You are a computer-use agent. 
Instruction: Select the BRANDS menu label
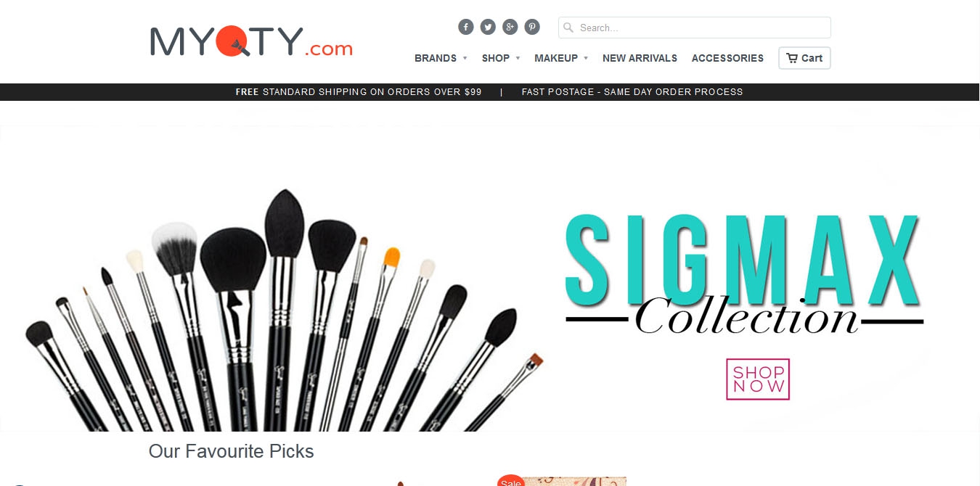pyautogui.click(x=436, y=58)
